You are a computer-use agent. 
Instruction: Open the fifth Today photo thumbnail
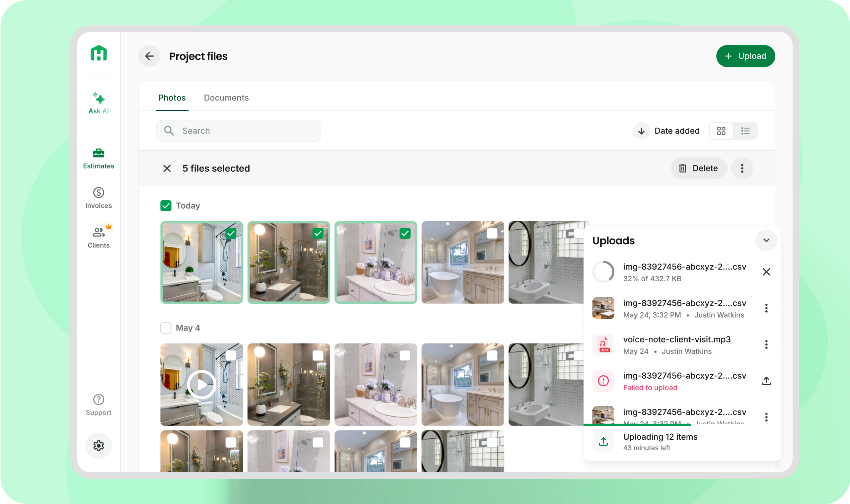coord(546,263)
